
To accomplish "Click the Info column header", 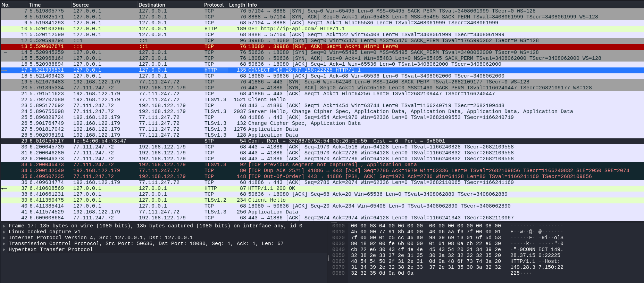I will (x=252, y=5).
